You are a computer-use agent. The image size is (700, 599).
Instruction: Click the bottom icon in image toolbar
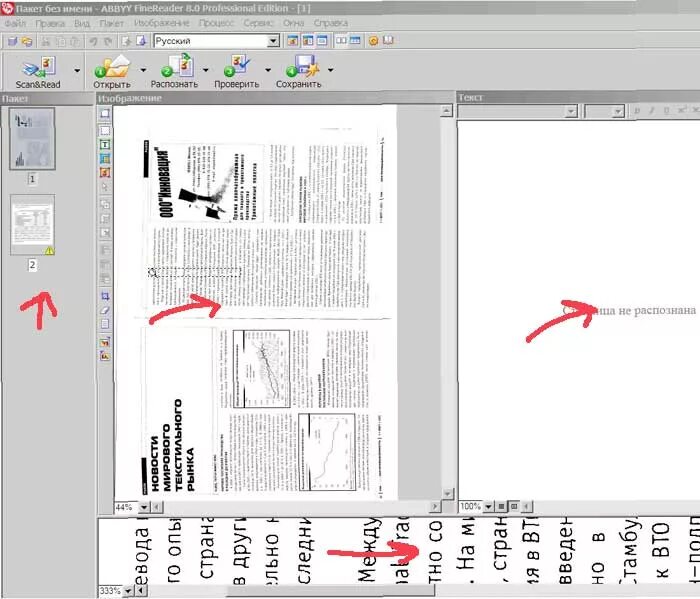click(x=104, y=356)
